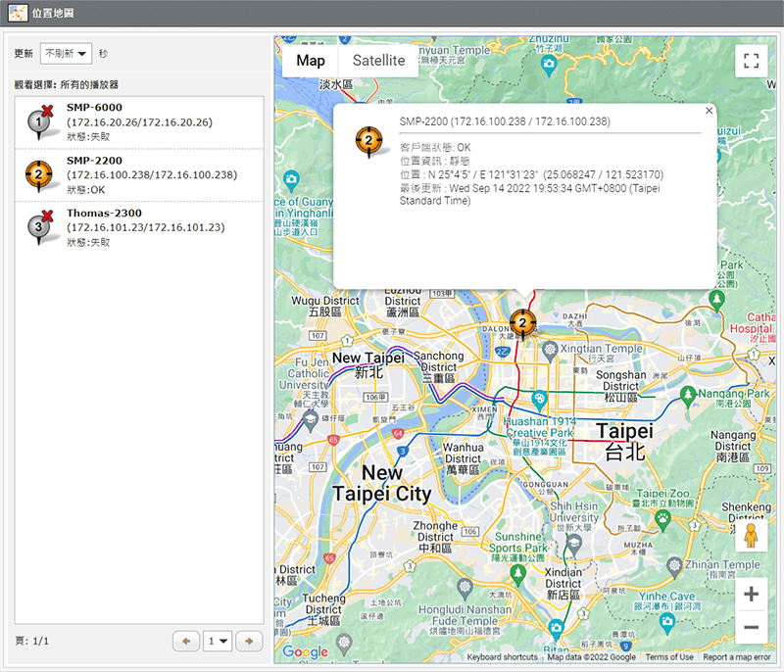Go to previous page of players
Screen dimensions: 784x672
(186, 641)
